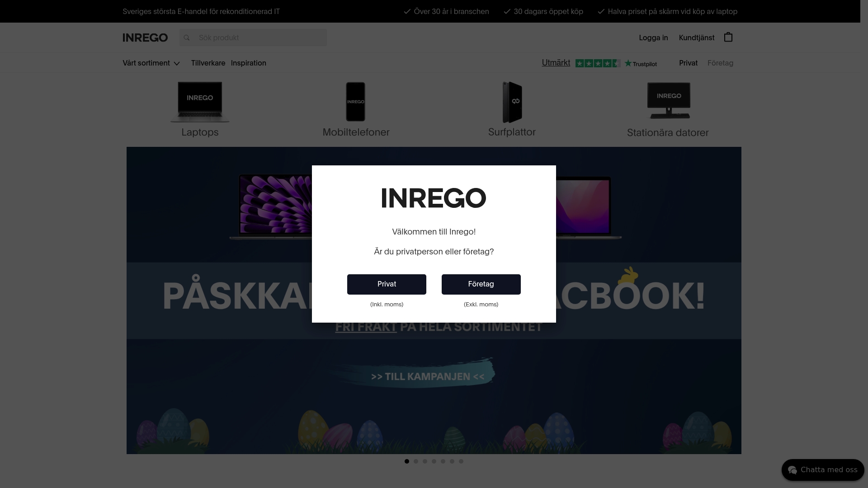Screen dimensions: 868x488
Task: Open the Tillverkare menu item
Action: coord(208,63)
